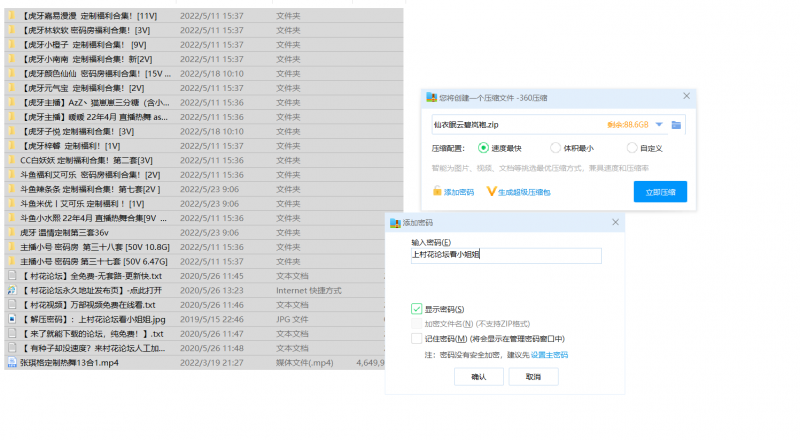Cancel the password dialog with 取消

point(533,376)
